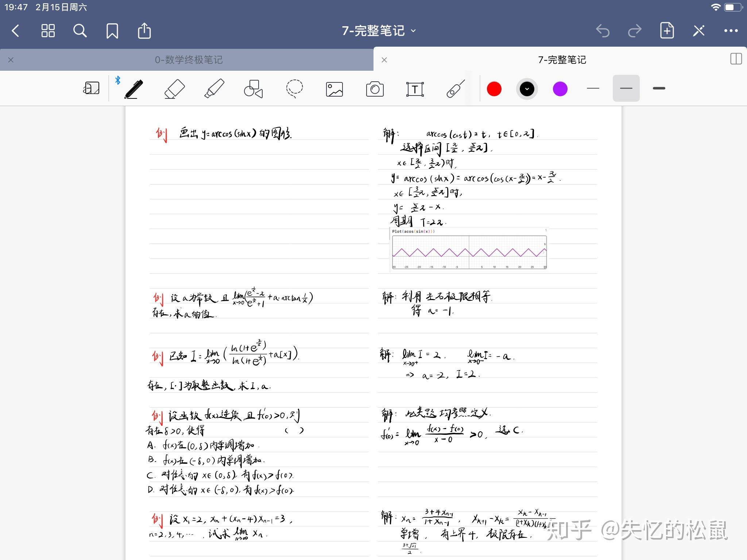Viewport: 747px width, 560px height.
Task: Select the Eraser tool
Action: tap(174, 89)
